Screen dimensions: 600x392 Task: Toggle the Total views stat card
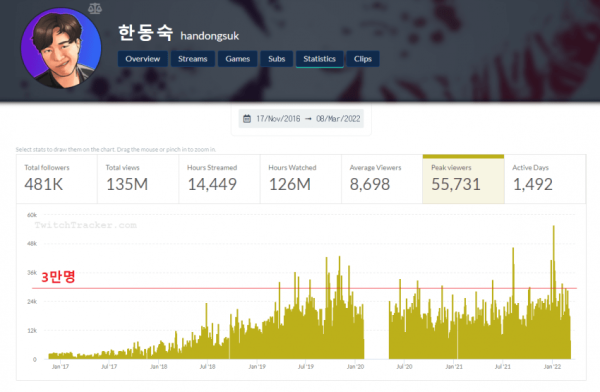pos(138,179)
